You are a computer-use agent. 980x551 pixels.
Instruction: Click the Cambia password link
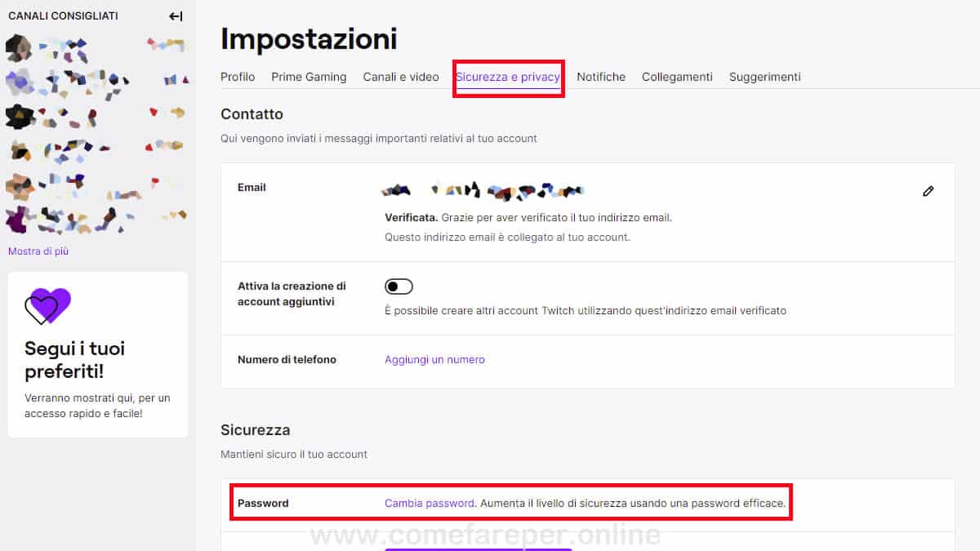click(x=429, y=503)
